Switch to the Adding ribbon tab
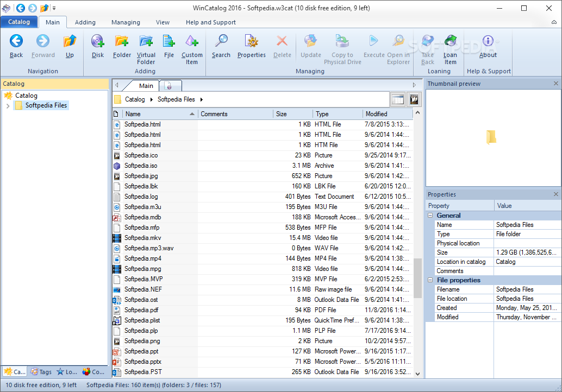 [85, 22]
